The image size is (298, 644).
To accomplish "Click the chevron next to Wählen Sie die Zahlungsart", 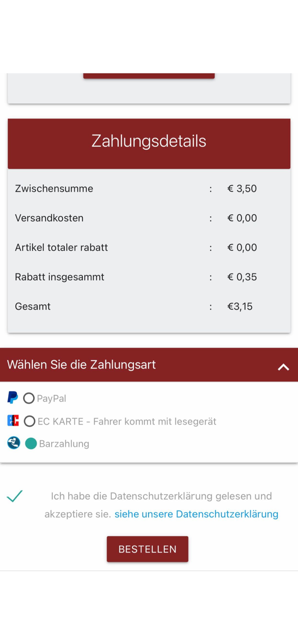I will point(283,367).
